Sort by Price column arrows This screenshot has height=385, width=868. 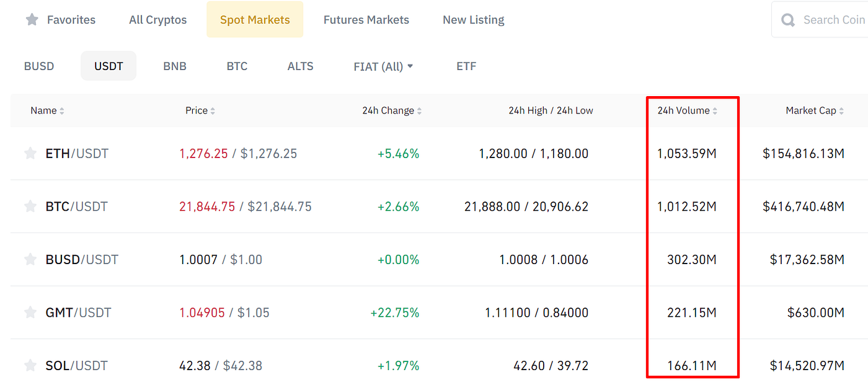point(213,111)
